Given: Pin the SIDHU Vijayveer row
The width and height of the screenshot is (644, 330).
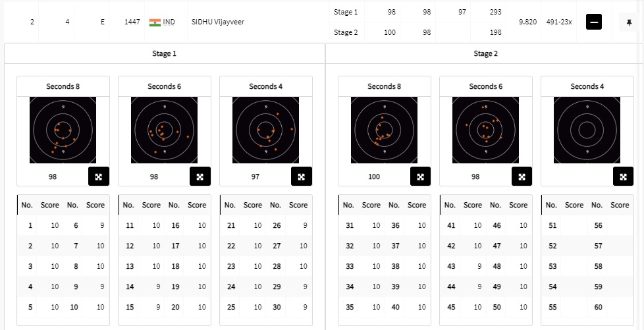Looking at the screenshot, I should click(629, 22).
